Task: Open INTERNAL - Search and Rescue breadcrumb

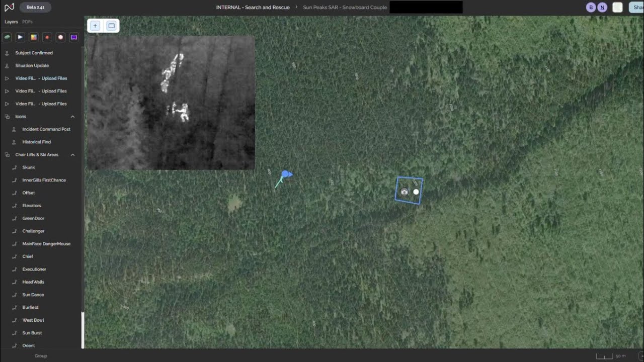Action: point(253,8)
